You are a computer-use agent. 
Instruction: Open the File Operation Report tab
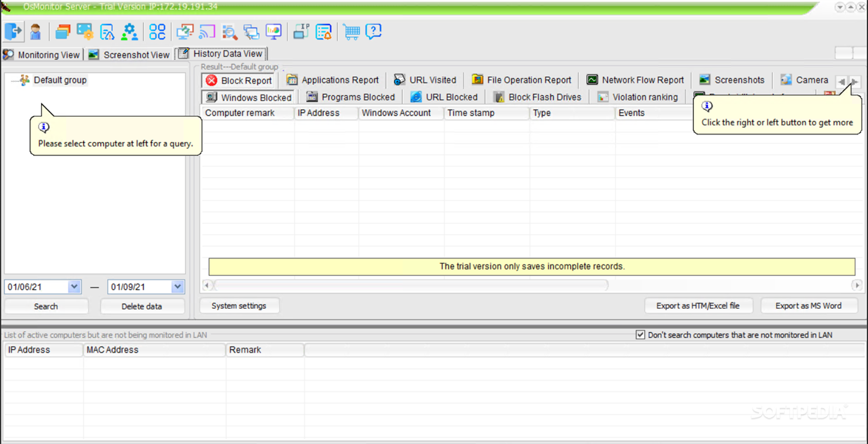point(521,80)
